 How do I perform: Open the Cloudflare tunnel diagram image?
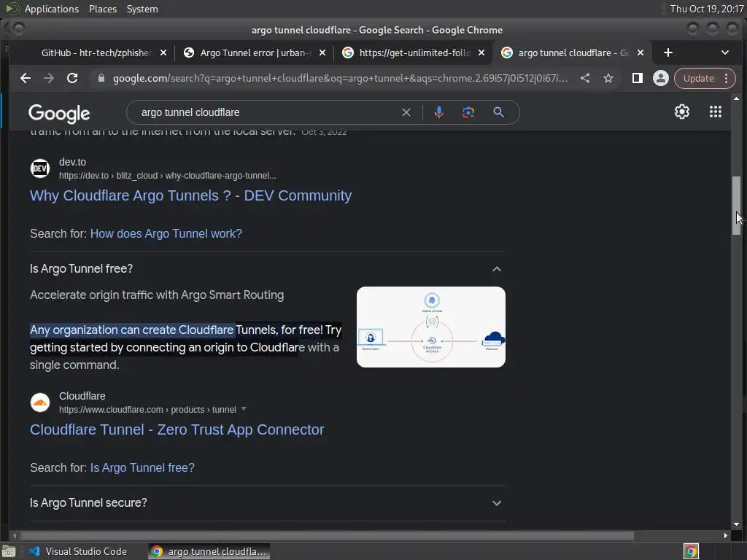click(430, 327)
